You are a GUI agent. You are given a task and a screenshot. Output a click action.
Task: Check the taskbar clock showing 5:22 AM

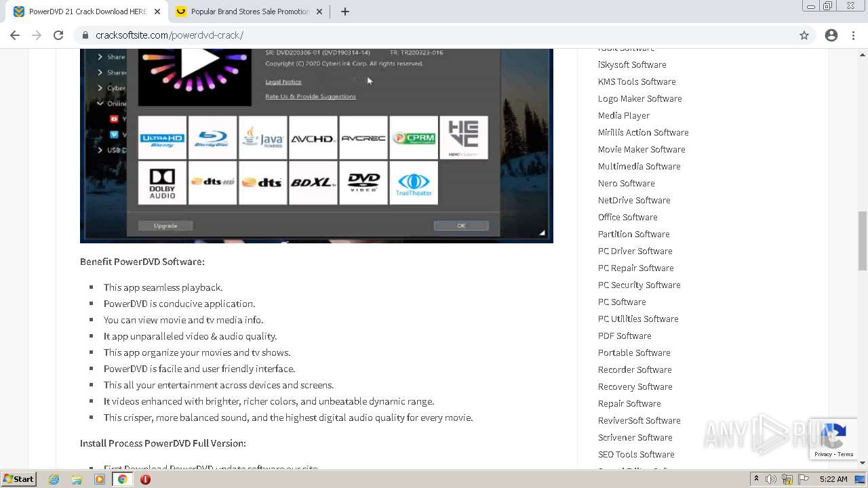(833, 479)
